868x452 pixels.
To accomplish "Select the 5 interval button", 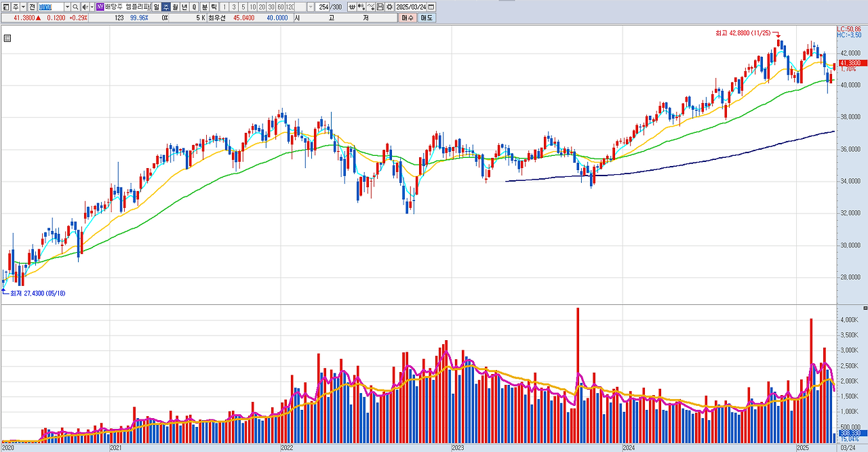I will click(x=243, y=7).
